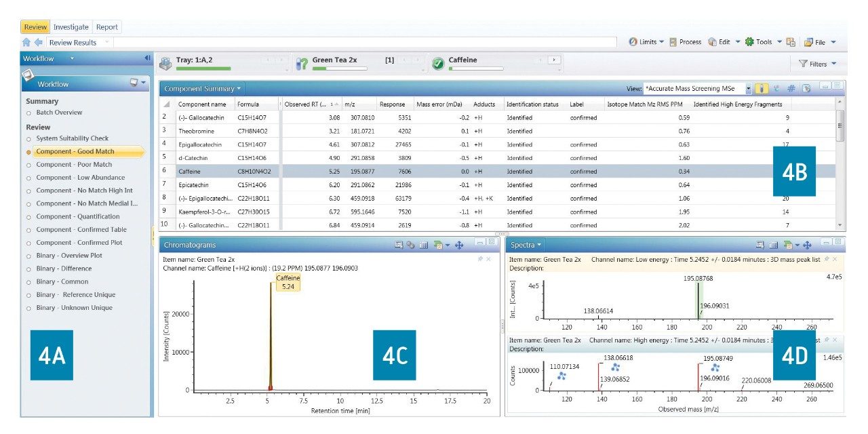This screenshot has width=868, height=434.
Task: Click the move-arrows icon in Chromatograms toolbar
Action: (458, 245)
